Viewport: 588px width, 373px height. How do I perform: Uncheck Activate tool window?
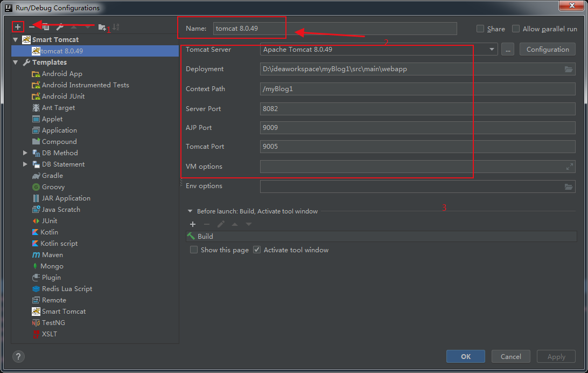coord(257,250)
